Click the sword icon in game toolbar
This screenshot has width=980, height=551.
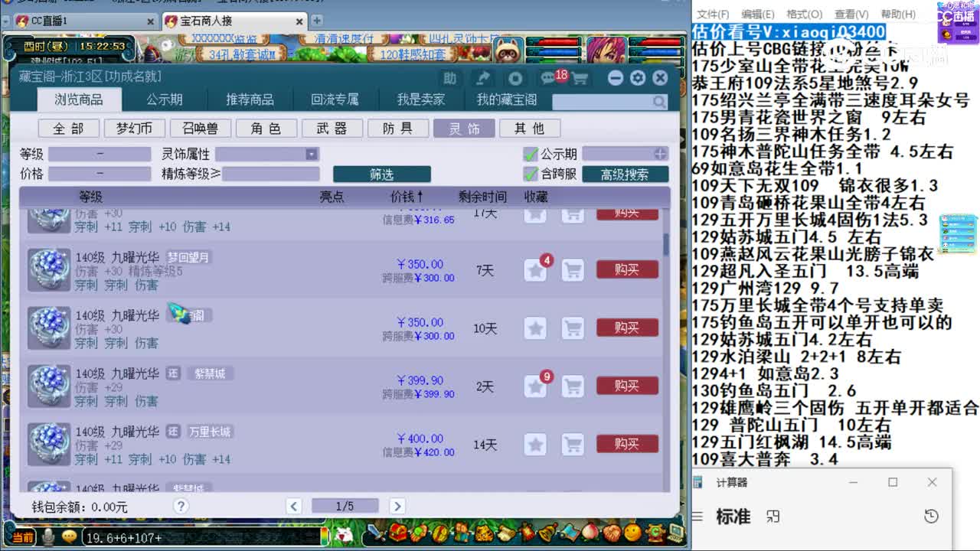click(375, 533)
